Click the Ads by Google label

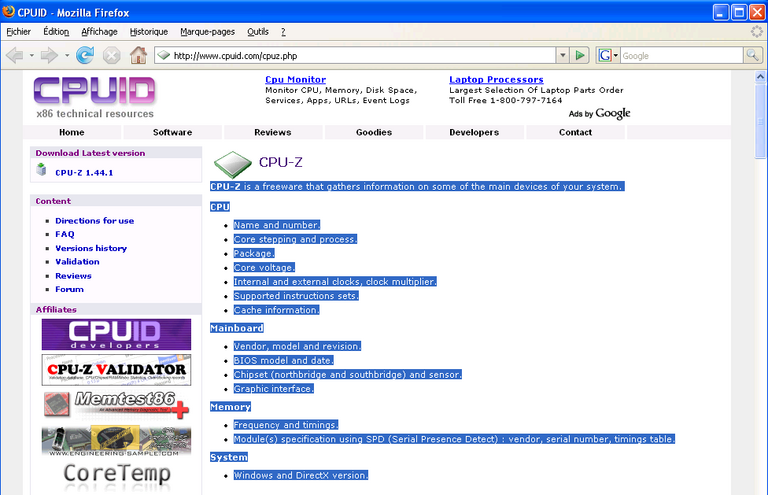click(x=599, y=114)
